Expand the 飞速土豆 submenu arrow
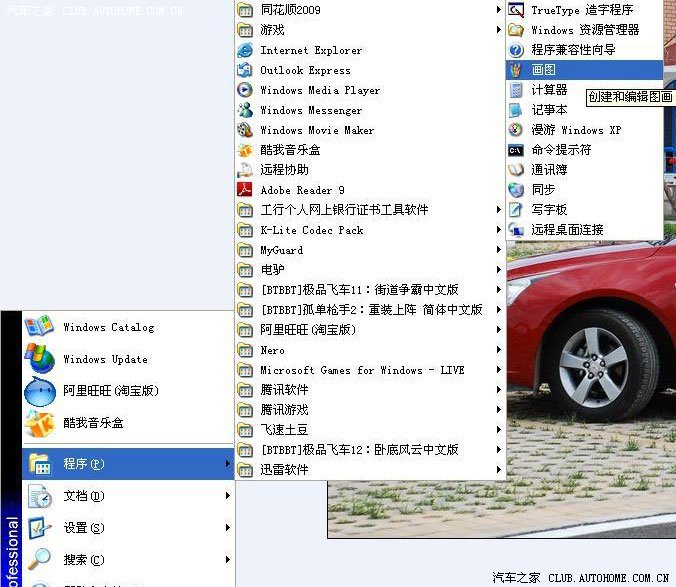 click(x=498, y=430)
